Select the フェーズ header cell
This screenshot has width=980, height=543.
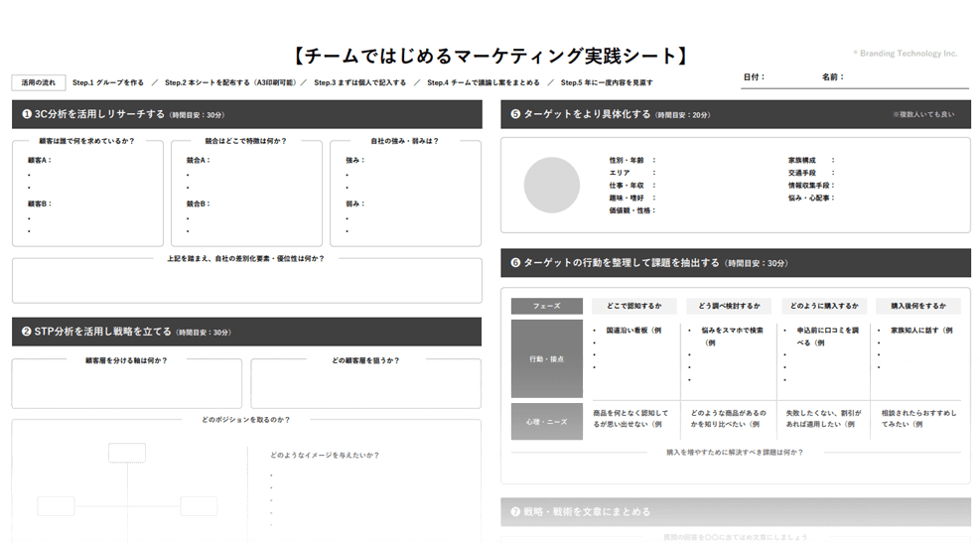(546, 306)
